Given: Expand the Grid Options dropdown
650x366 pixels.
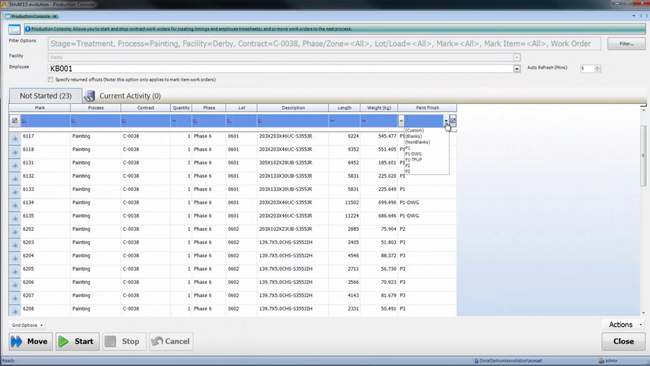Looking at the screenshot, I should 27,325.
